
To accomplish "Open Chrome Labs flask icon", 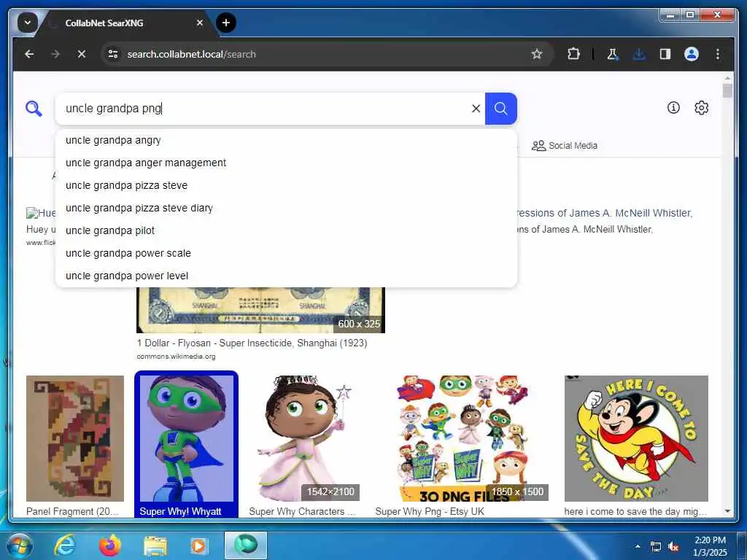I will (613, 54).
